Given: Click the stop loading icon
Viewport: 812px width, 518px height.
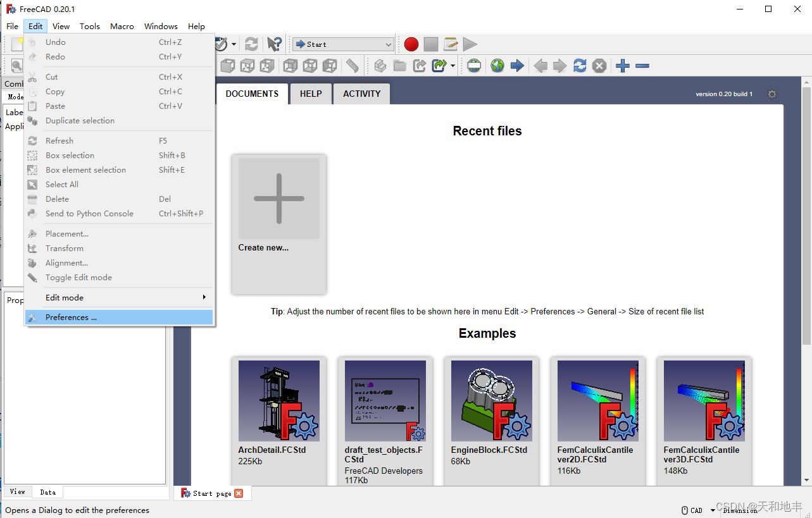Looking at the screenshot, I should (599, 66).
